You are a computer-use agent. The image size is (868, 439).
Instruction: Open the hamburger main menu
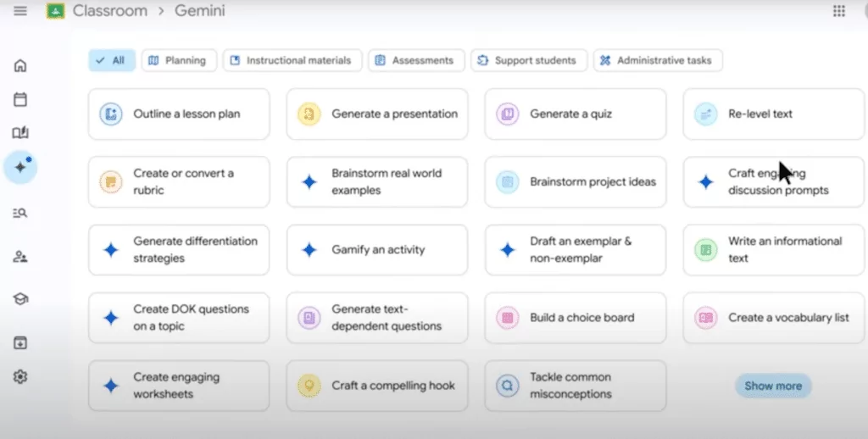pyautogui.click(x=20, y=11)
